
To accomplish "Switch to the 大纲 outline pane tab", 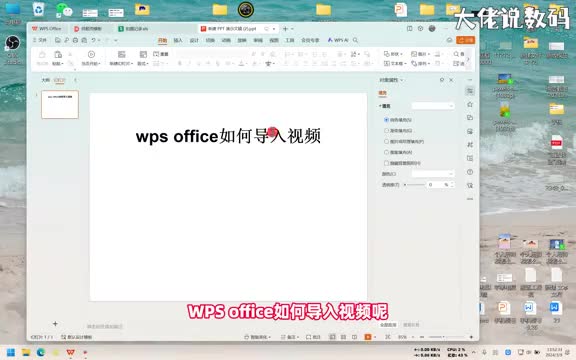I will pos(46,80).
